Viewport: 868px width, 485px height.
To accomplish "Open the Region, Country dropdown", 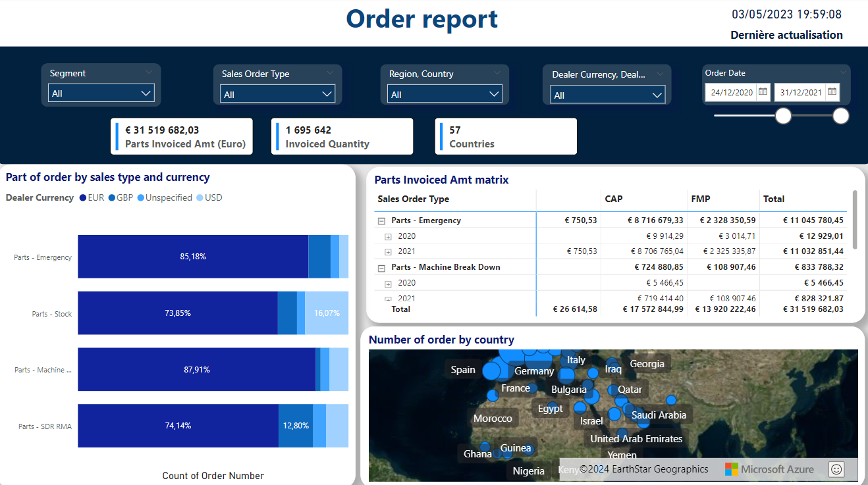I will coord(445,95).
